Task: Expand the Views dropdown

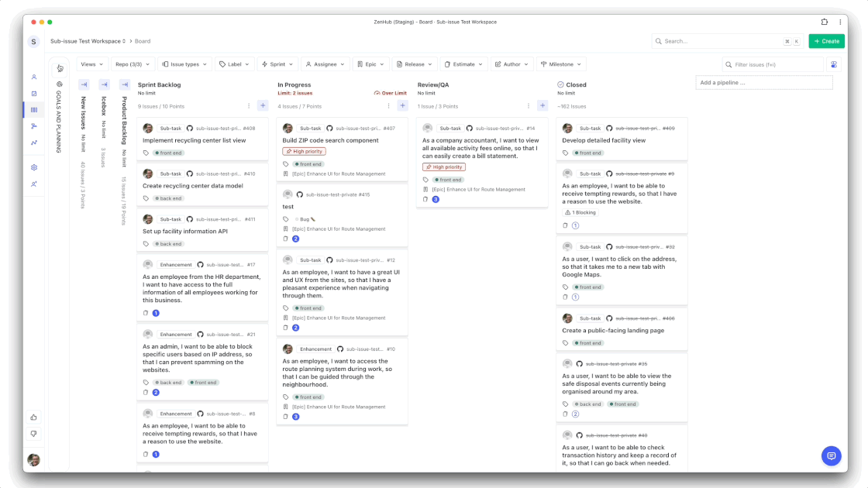Action: click(92, 64)
